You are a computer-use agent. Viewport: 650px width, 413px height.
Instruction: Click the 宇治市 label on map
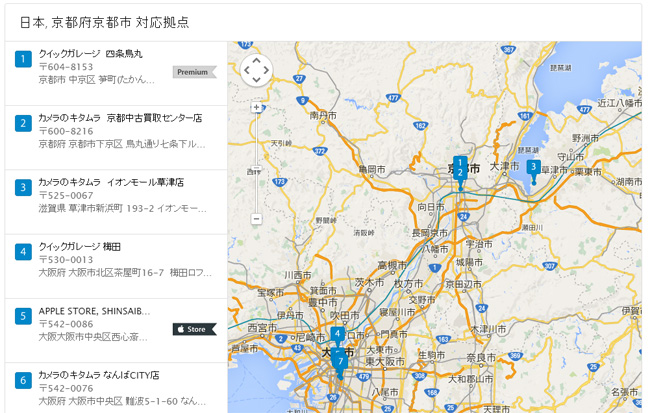click(x=479, y=244)
